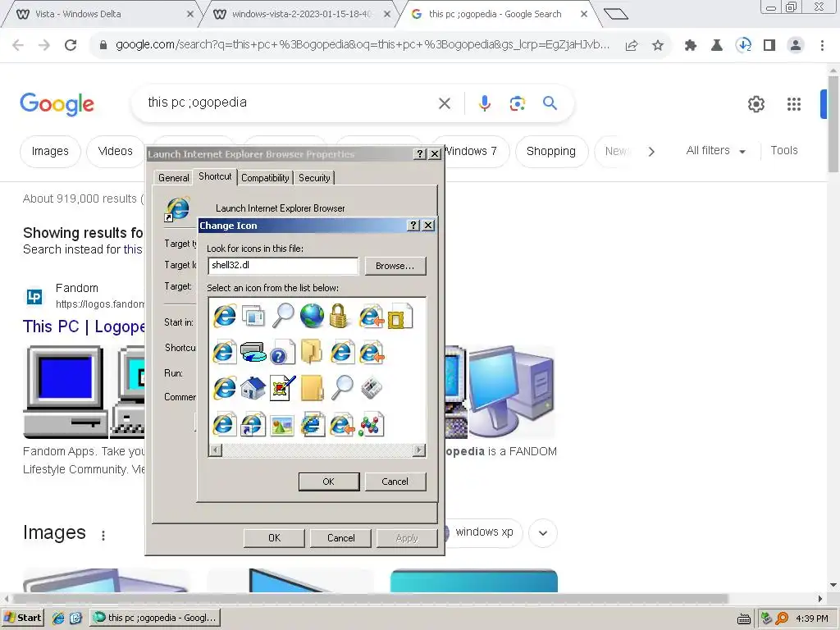Click the Google Search taskbar button

point(155,618)
